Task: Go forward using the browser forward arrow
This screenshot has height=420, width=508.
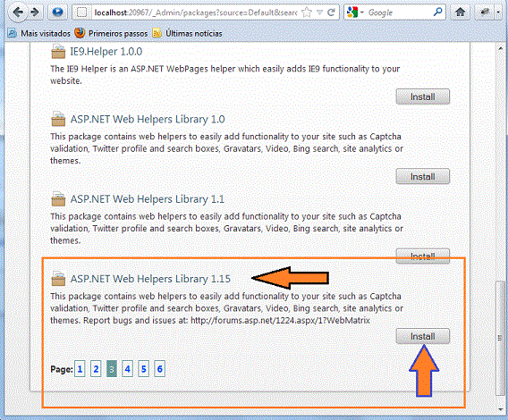Action: [35, 13]
